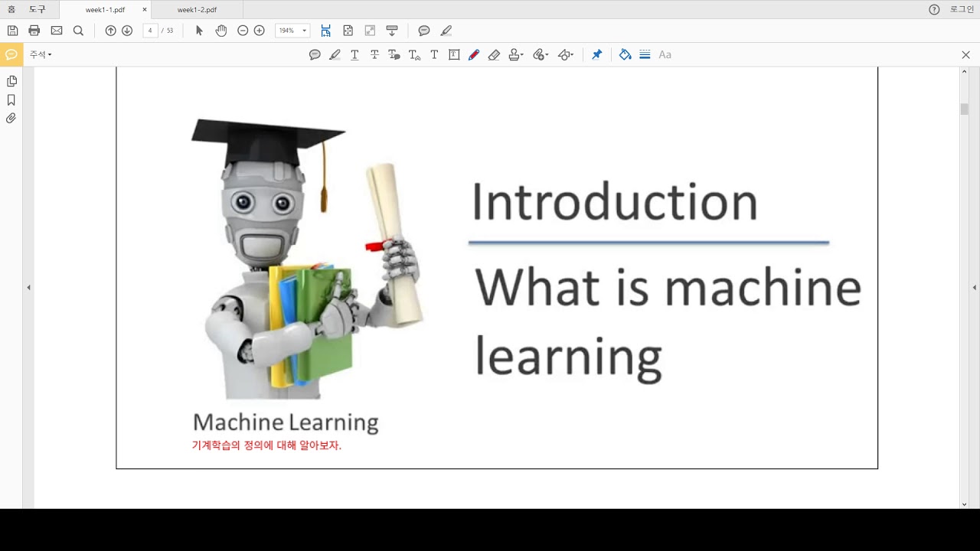The image size is (980, 551).
Task: Toggle fit one full page view
Action: point(348,31)
